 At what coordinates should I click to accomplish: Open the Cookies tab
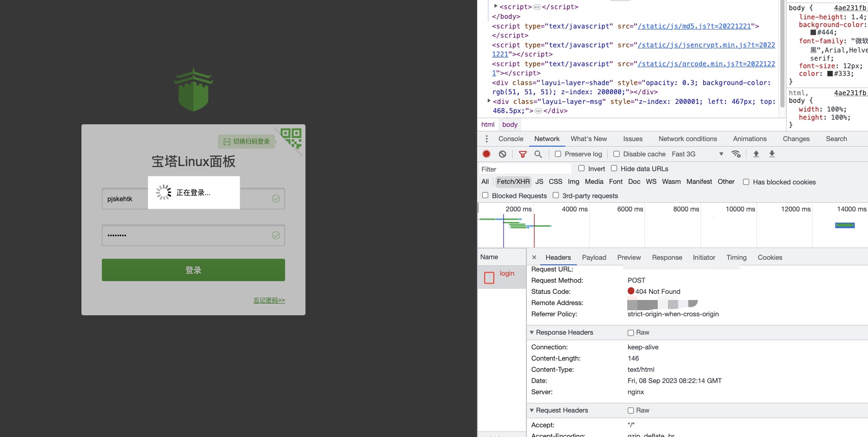pos(770,257)
